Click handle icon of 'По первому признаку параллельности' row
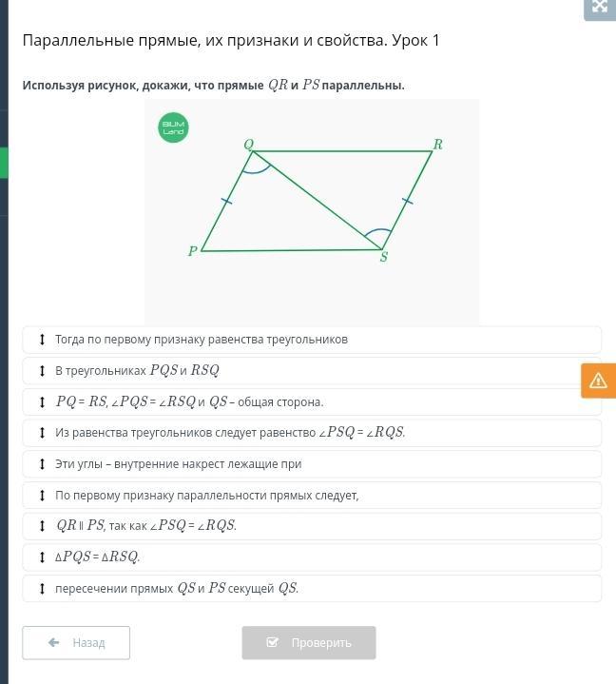The width and height of the screenshot is (616, 684). tap(42, 496)
